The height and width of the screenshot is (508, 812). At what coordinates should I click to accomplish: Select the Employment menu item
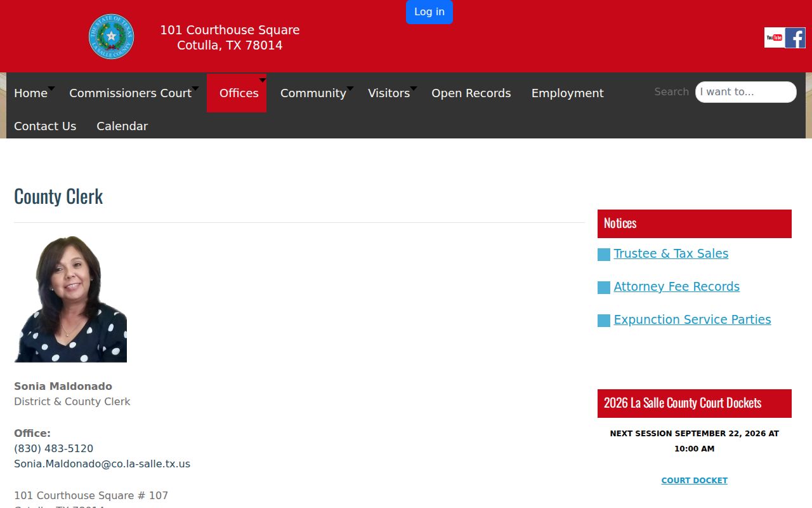pos(567,93)
